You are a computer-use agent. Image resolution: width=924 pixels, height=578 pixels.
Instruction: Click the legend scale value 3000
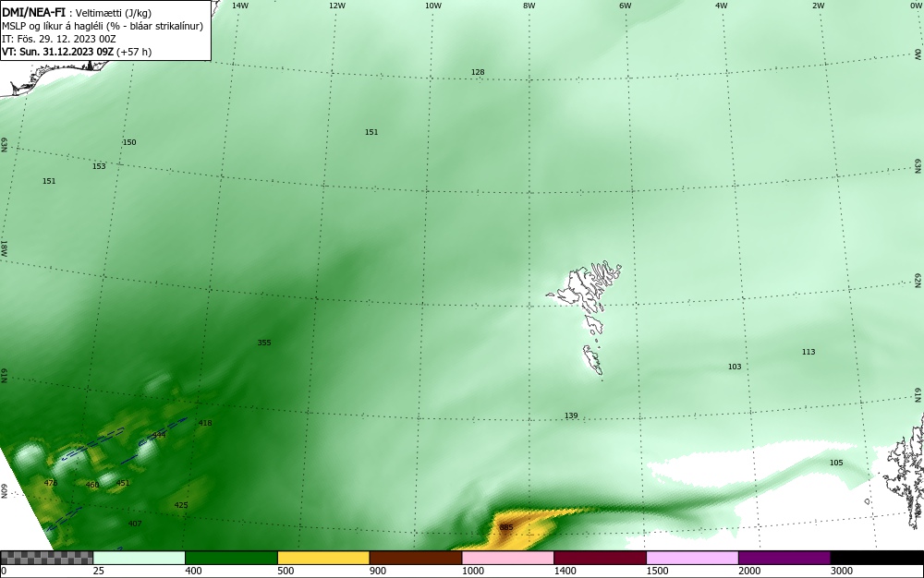point(842,571)
